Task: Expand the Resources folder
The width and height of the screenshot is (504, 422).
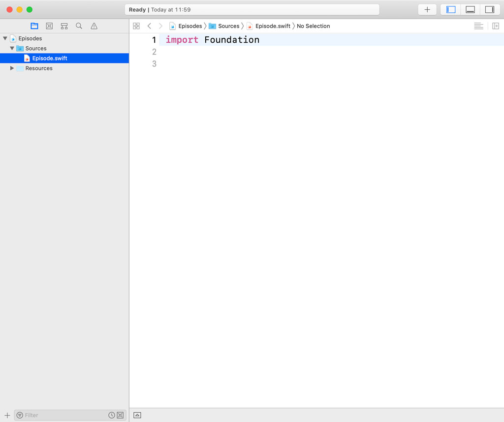Action: [12, 68]
